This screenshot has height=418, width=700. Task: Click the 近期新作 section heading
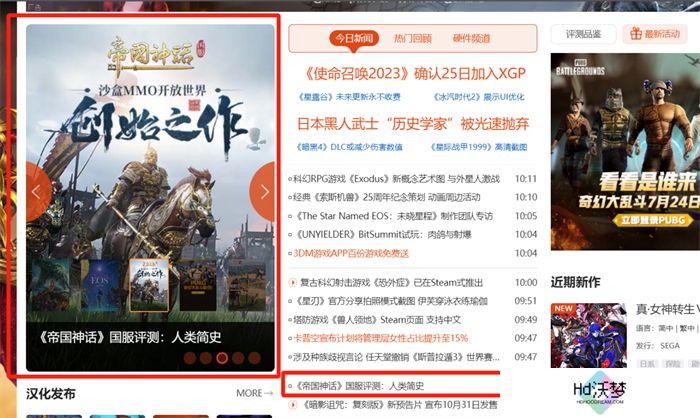pos(575,282)
